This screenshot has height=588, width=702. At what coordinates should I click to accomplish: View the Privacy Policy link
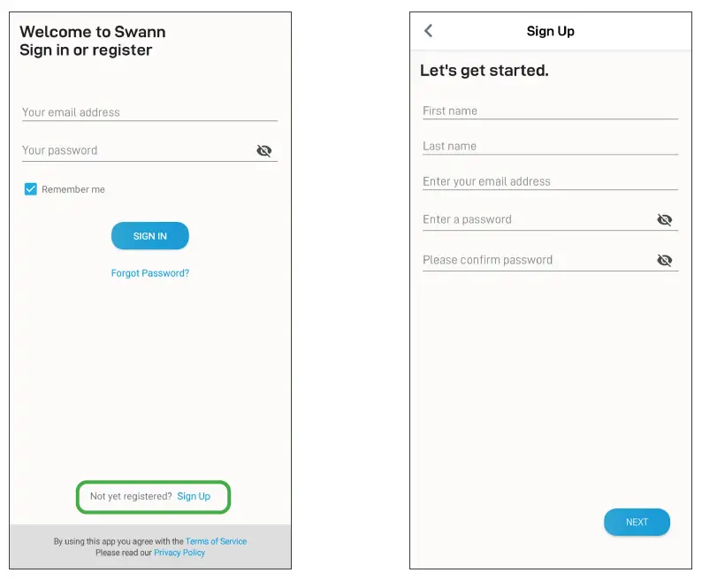(x=179, y=553)
